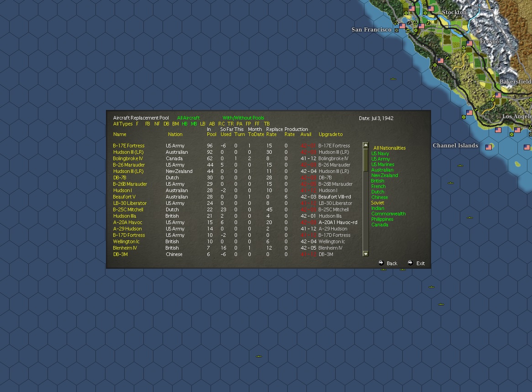
Task: Toggle the FP aircraft type filter
Action: click(248, 124)
